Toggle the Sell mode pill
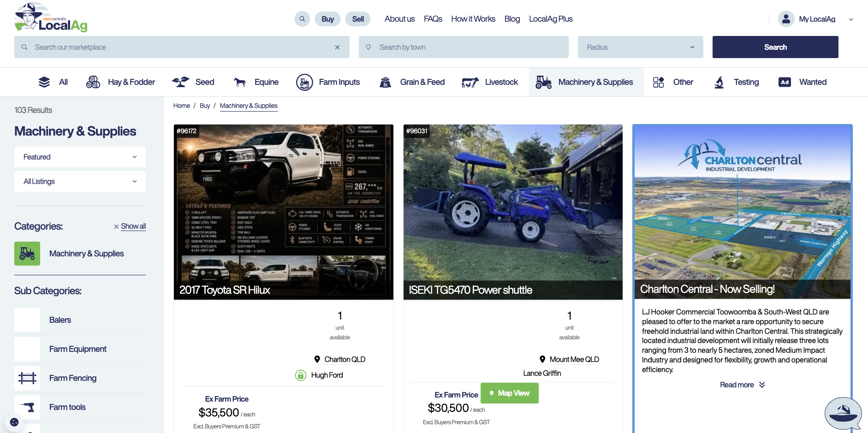868x433 pixels. click(358, 19)
